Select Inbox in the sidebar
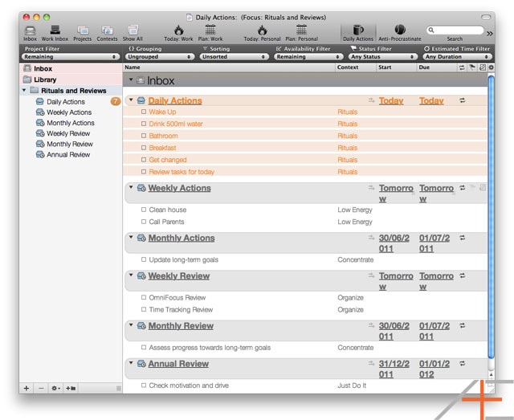 [x=71, y=68]
